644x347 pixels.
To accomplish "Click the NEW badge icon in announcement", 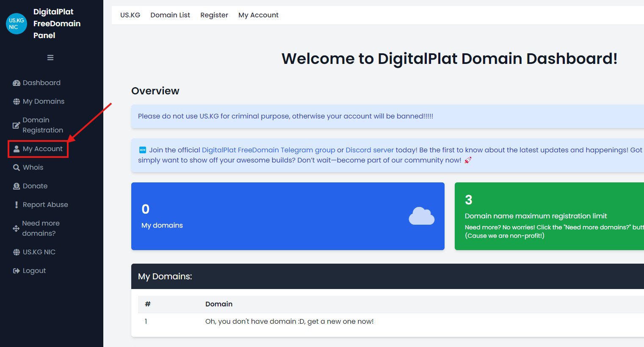I will coord(143,150).
